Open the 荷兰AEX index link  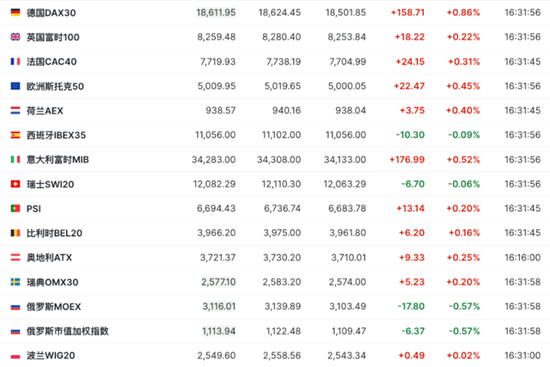(45, 111)
